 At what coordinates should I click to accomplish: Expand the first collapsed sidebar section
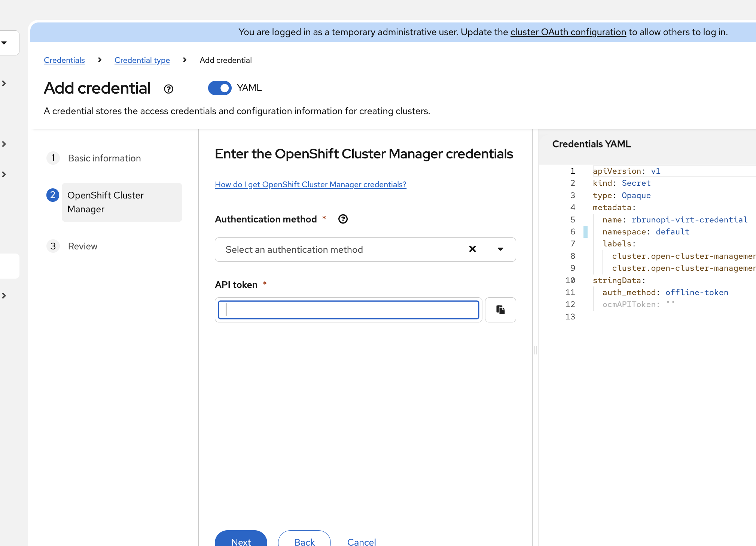click(x=4, y=83)
